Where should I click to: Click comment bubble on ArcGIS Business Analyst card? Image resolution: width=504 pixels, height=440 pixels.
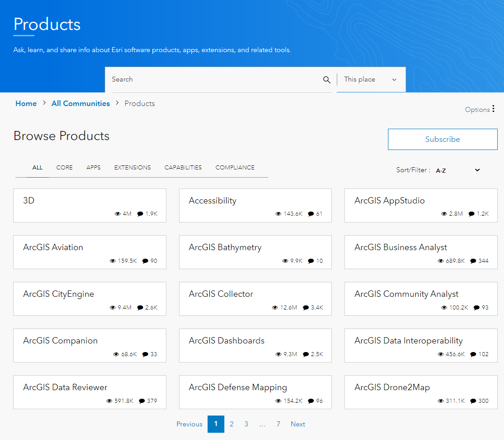473,261
